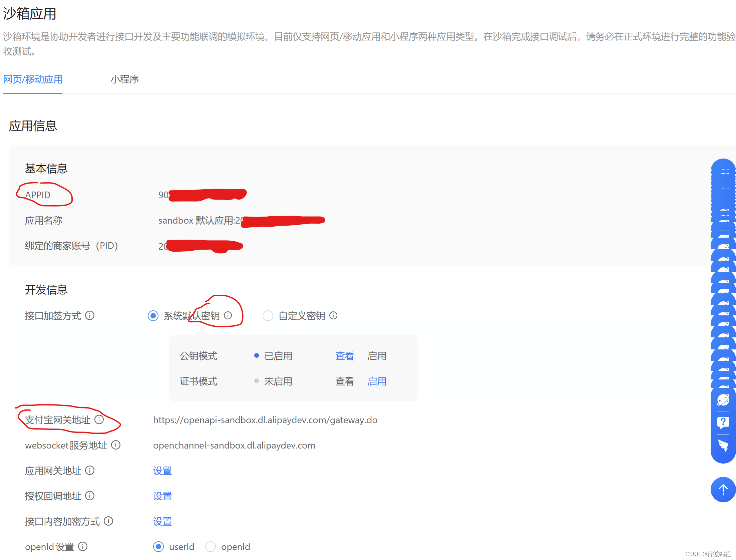Click info icon beside 授权回调地址

pos(90,496)
